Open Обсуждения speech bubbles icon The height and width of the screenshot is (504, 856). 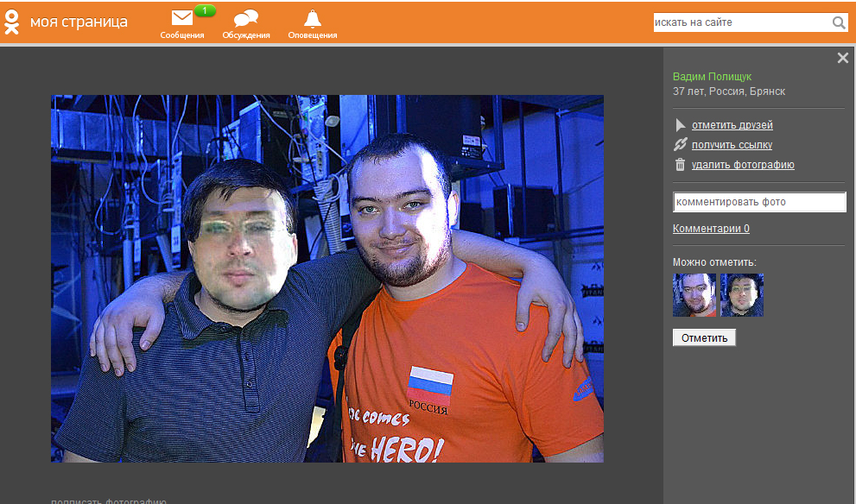(245, 19)
